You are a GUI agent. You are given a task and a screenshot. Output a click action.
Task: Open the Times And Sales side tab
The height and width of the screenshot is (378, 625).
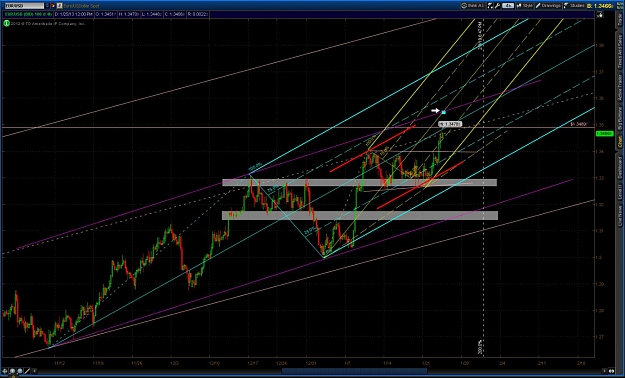tap(620, 51)
